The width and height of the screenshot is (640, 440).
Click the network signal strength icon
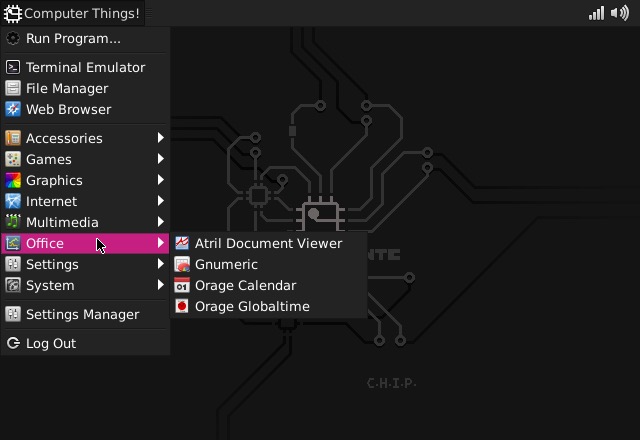597,13
